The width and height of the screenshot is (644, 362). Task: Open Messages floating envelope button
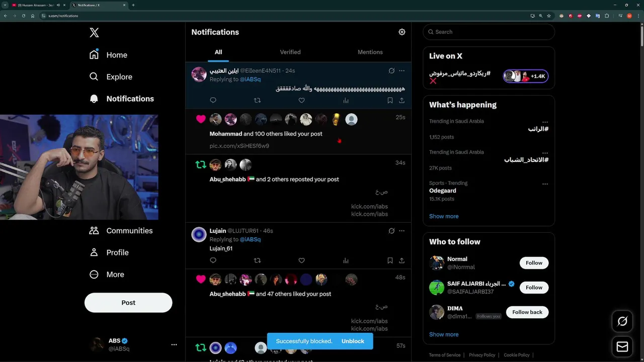click(x=622, y=347)
